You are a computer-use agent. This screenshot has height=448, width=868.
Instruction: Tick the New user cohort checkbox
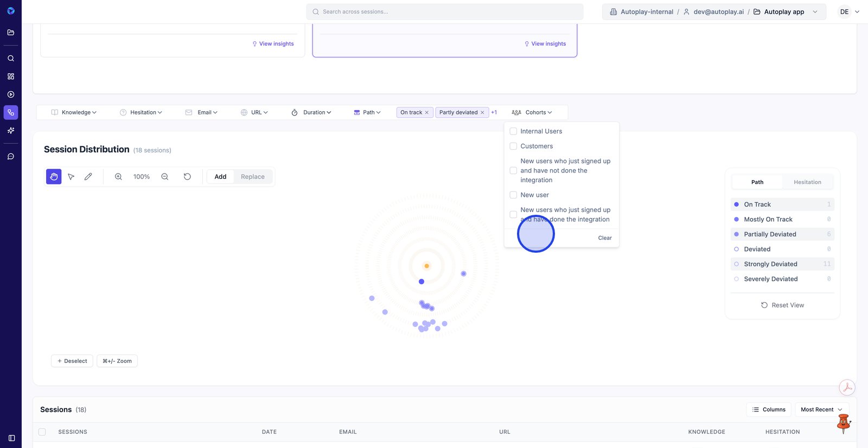pyautogui.click(x=513, y=195)
